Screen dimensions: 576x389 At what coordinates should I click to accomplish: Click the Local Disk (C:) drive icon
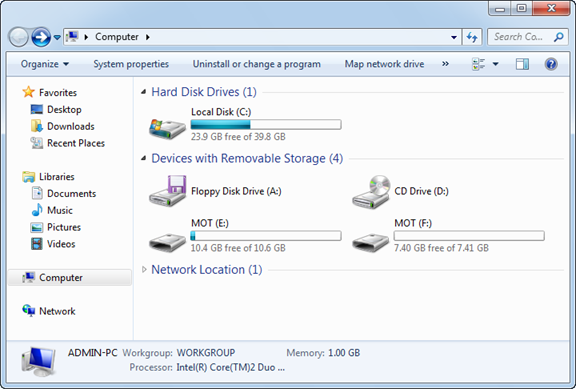tap(167, 129)
